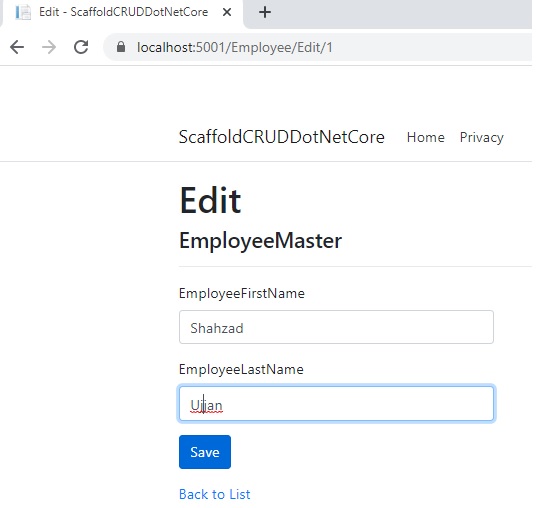Follow the Back to List link
The image size is (536, 508).
tap(215, 494)
